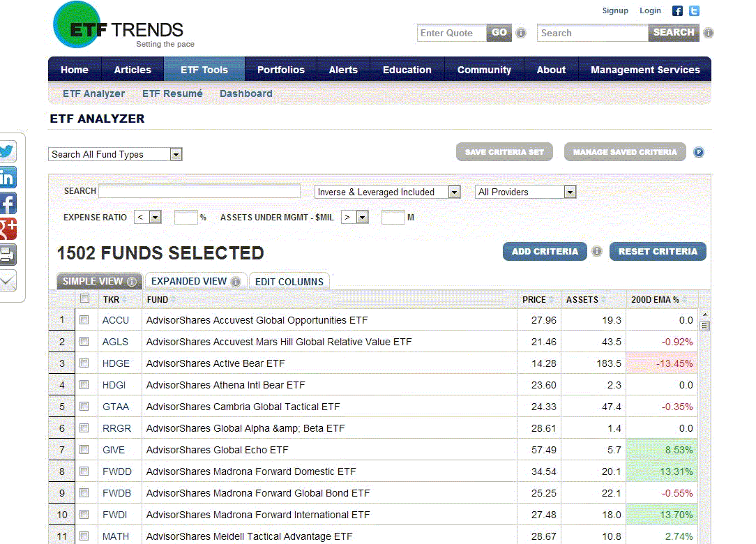The image size is (756, 544).
Task: Click the Reset Criteria button
Action: click(658, 251)
